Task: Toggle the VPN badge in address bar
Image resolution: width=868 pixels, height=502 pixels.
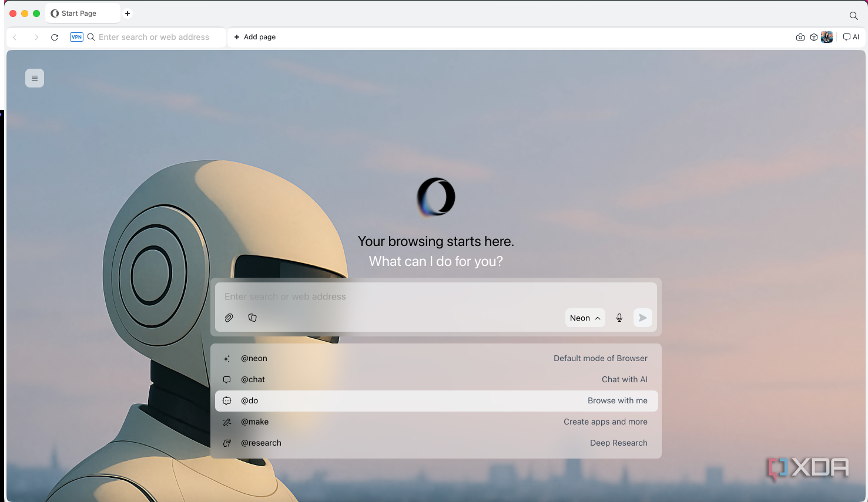Action: click(76, 37)
